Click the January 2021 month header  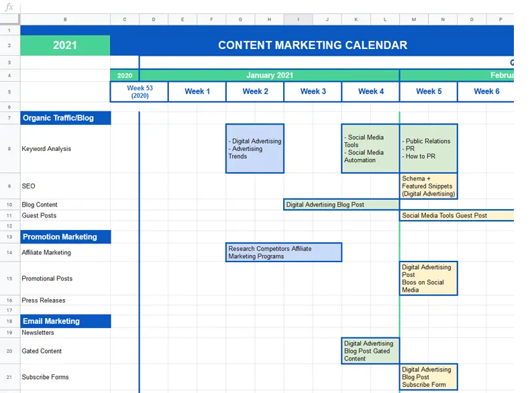tap(269, 75)
